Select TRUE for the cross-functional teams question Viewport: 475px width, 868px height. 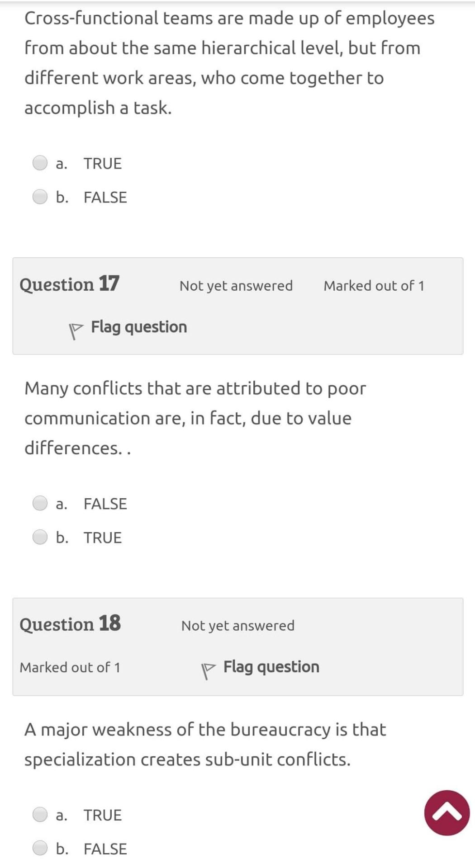40,163
